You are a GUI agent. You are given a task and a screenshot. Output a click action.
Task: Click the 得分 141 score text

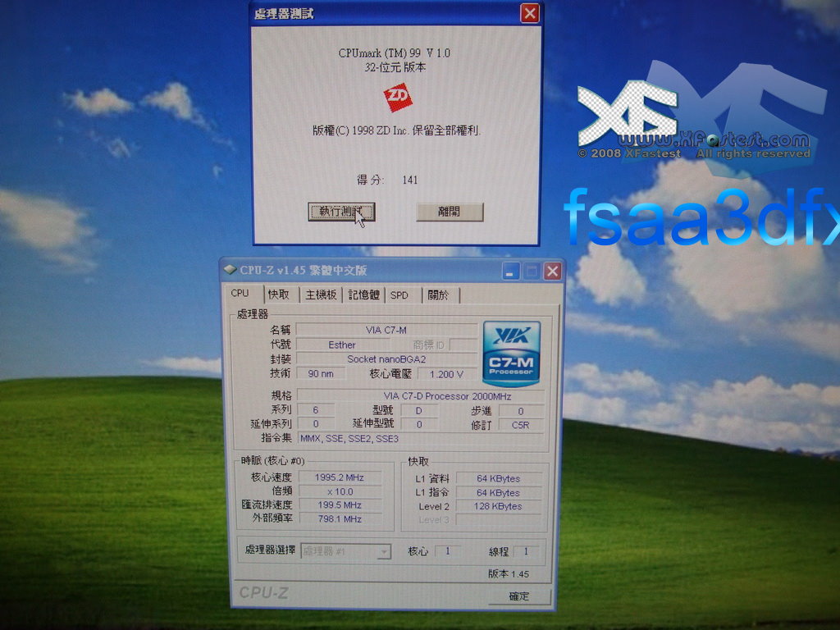(387, 180)
